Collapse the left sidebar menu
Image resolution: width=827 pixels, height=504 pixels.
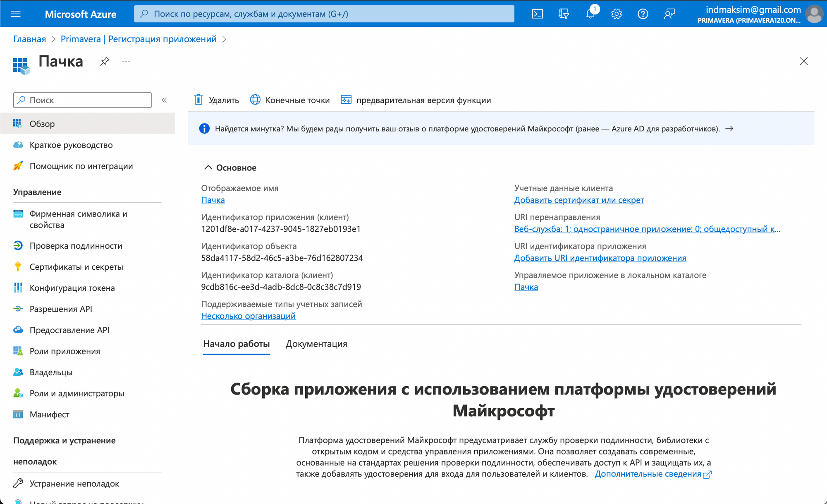pyautogui.click(x=164, y=100)
